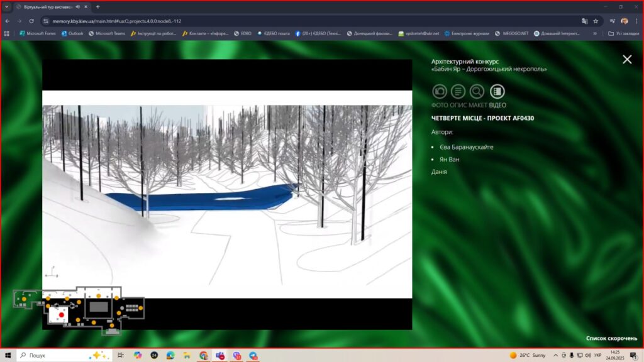Open the Microsoft Teams bookmark
The image size is (644, 362).
(x=106, y=33)
